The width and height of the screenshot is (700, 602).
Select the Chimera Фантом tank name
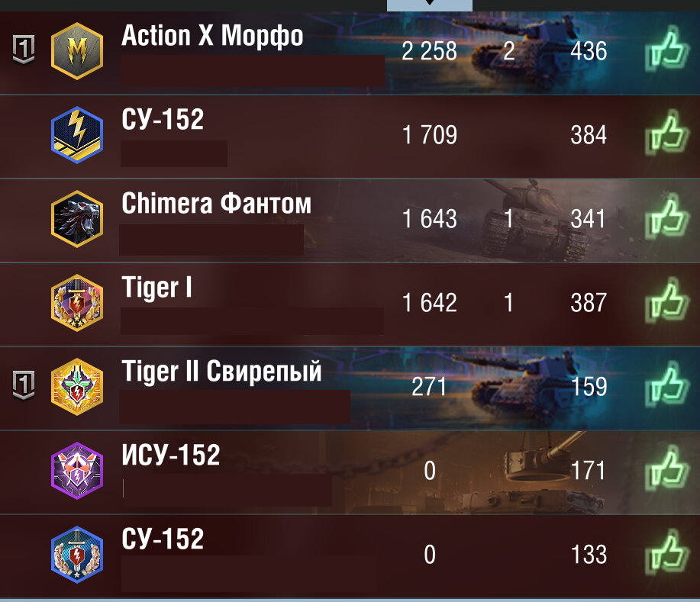click(216, 204)
